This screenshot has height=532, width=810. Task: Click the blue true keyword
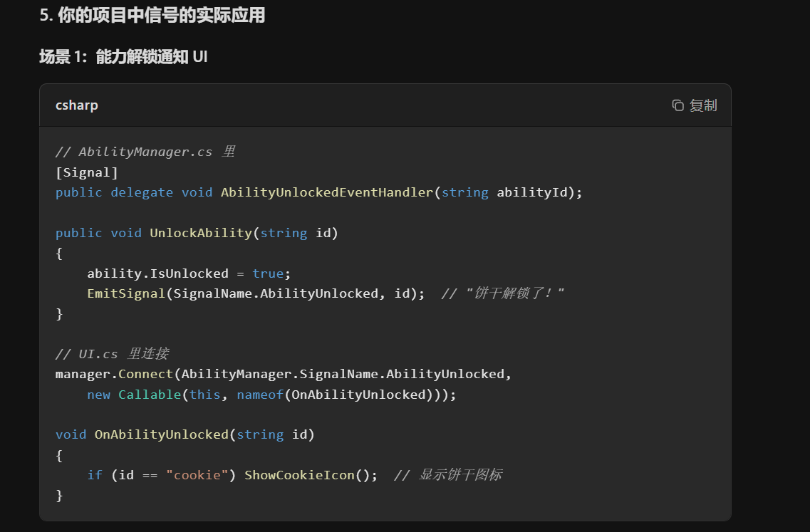(268, 273)
